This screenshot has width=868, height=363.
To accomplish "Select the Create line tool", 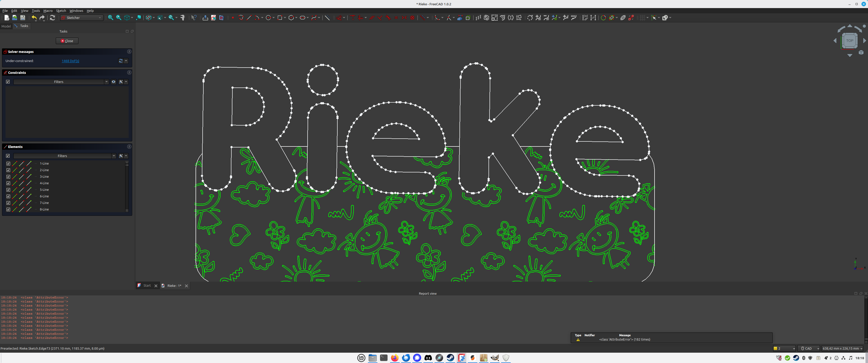I will (x=249, y=18).
